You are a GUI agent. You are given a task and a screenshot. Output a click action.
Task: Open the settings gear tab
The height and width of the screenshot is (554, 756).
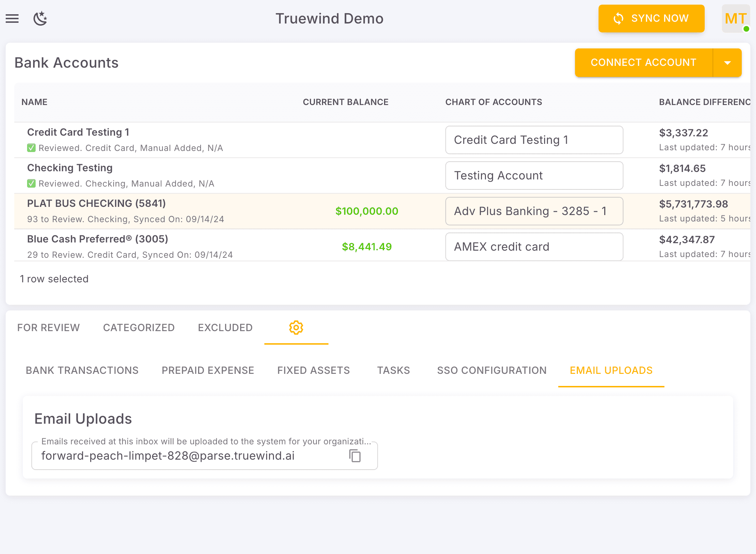click(x=296, y=328)
